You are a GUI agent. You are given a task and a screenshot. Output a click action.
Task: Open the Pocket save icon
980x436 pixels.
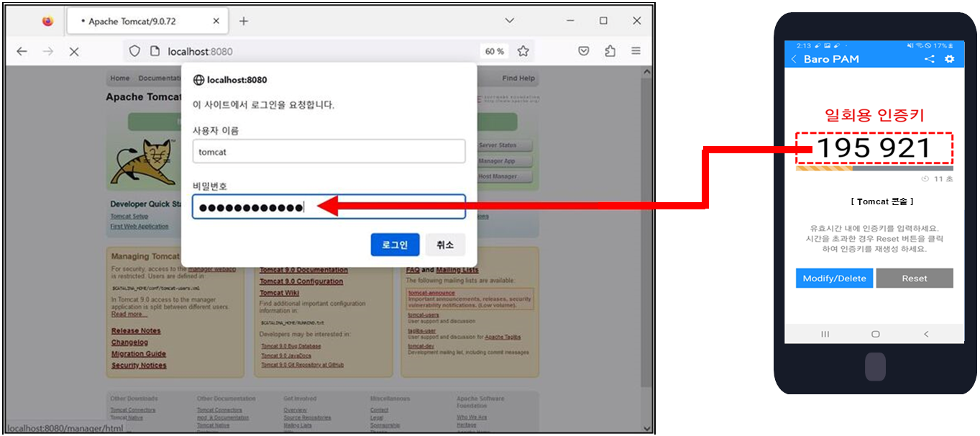[584, 51]
